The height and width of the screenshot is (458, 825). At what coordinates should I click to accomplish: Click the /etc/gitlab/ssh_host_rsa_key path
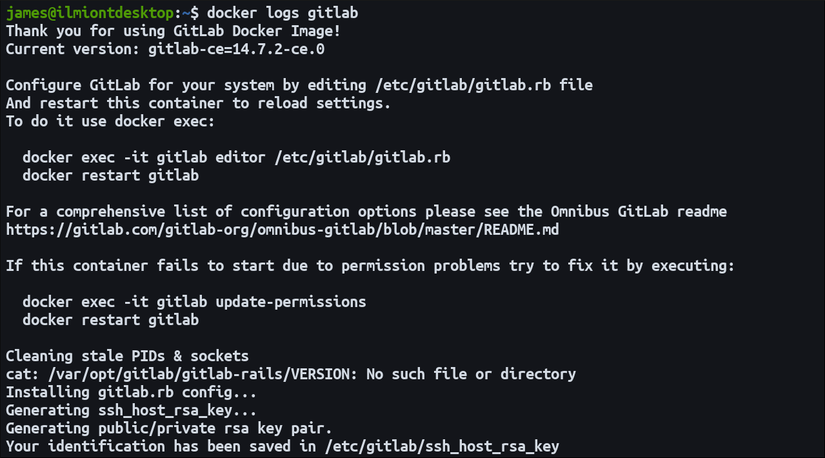coord(470,445)
